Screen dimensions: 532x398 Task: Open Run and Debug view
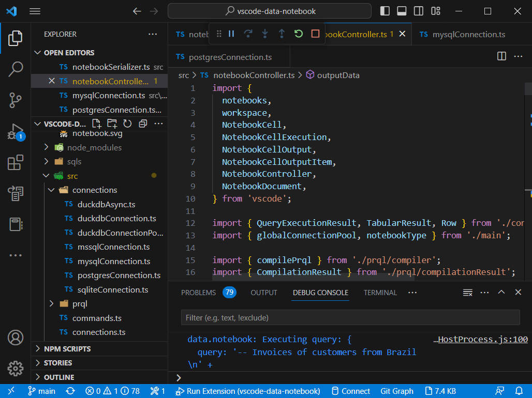pyautogui.click(x=16, y=131)
